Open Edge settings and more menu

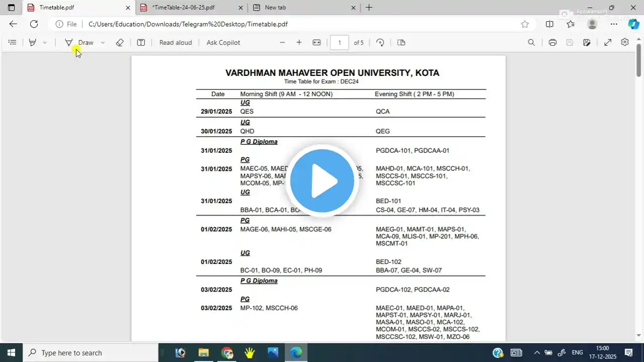point(614,24)
